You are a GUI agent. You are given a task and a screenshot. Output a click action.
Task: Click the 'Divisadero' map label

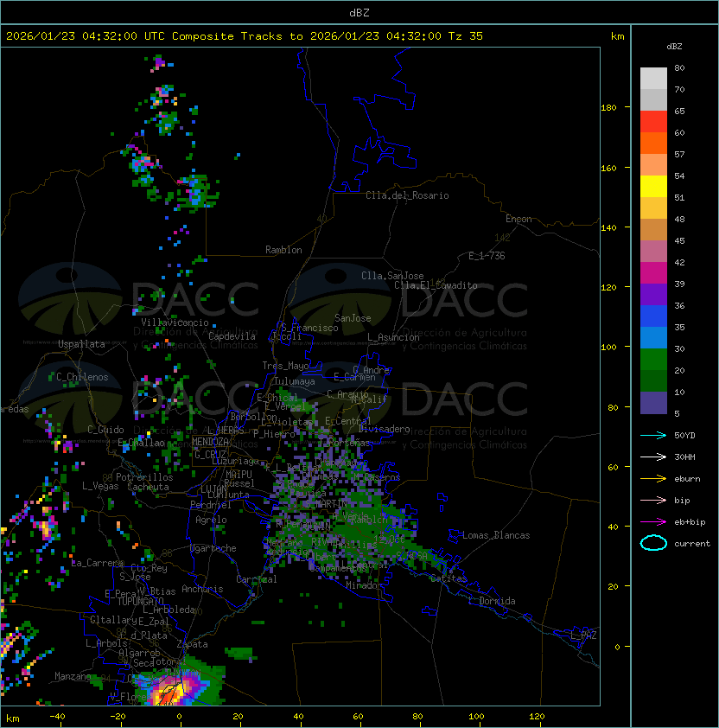pos(385,429)
